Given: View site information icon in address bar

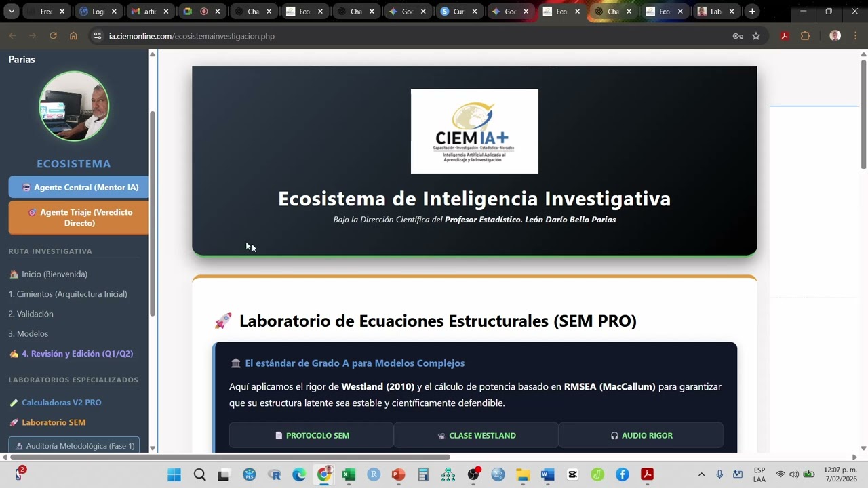Looking at the screenshot, I should pyautogui.click(x=98, y=36).
